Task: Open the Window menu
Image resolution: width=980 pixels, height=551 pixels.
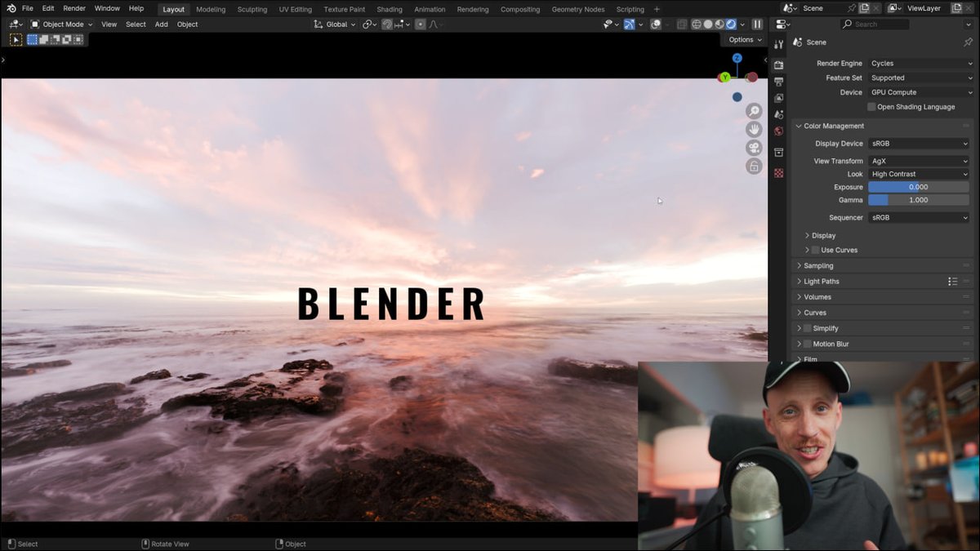Action: 107,9
